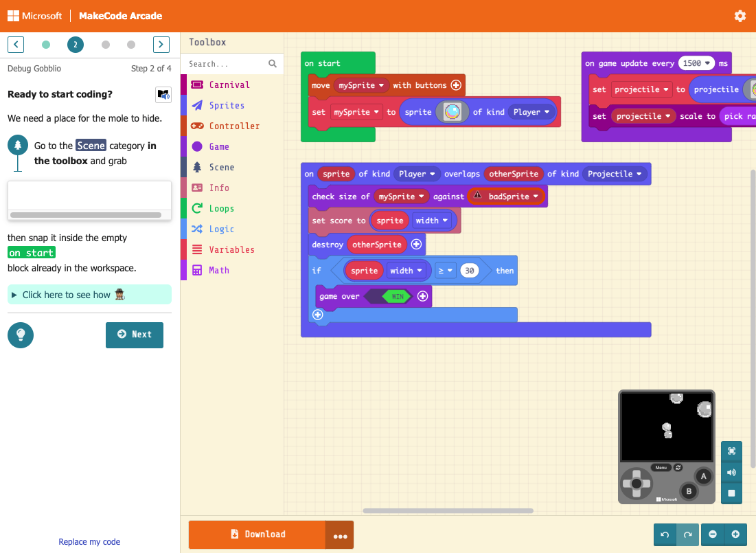Open the Projectile kind dropdown in overlaps block
This screenshot has width=756, height=553.
[x=615, y=174]
